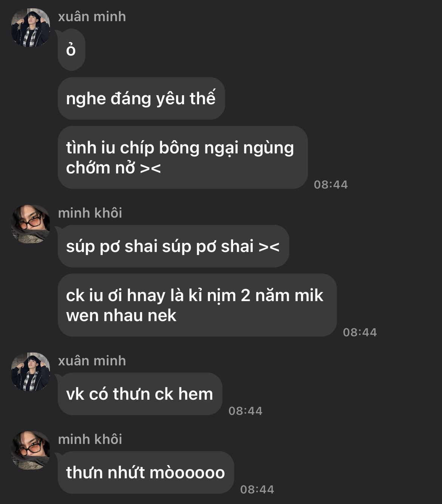Select the "vk có thưn ck hem" message

pyautogui.click(x=140, y=394)
